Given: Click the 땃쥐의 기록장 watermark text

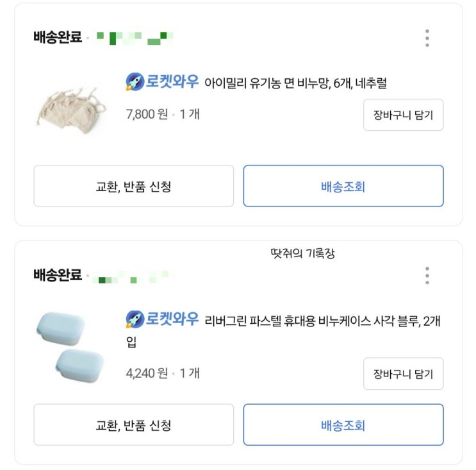Looking at the screenshot, I should tap(302, 253).
